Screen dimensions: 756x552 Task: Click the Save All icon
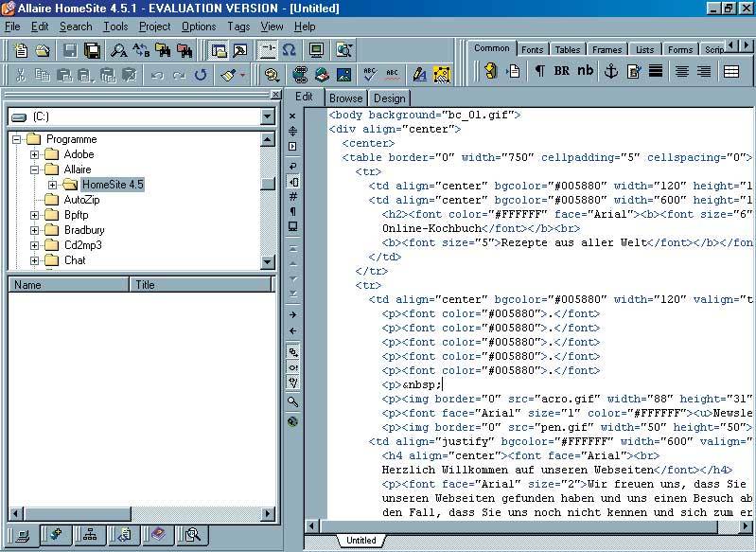click(x=92, y=50)
